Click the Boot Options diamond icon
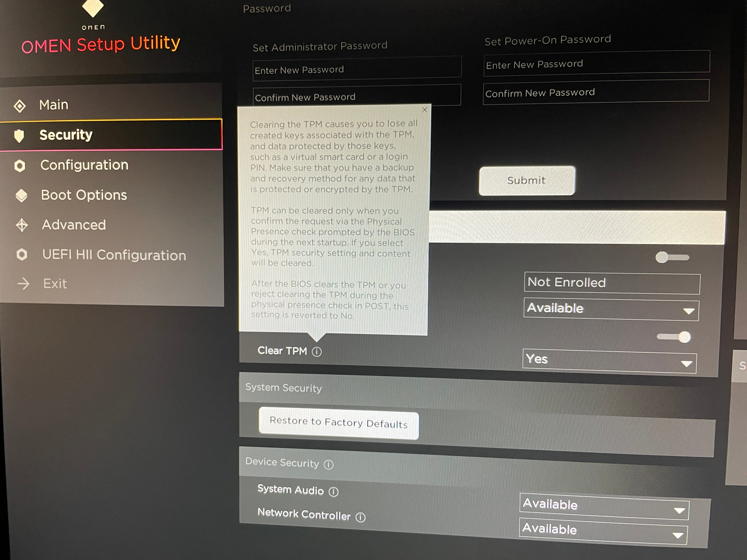 point(21,195)
